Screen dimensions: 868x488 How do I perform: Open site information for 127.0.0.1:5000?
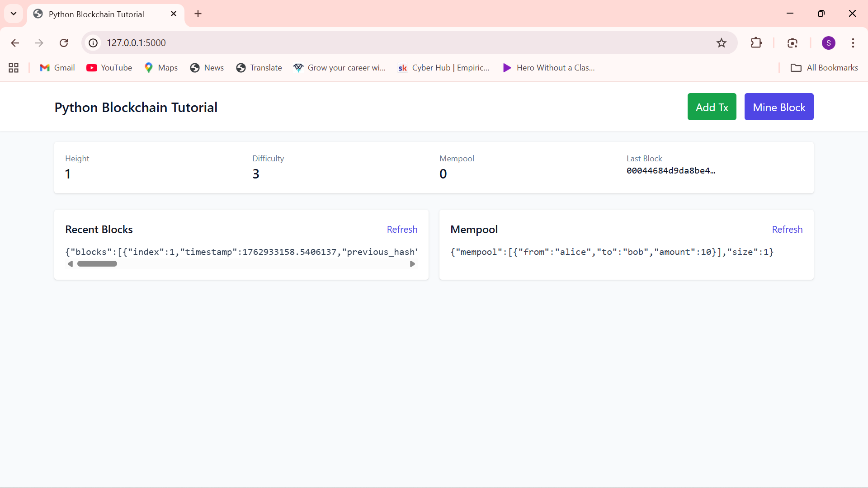point(93,43)
